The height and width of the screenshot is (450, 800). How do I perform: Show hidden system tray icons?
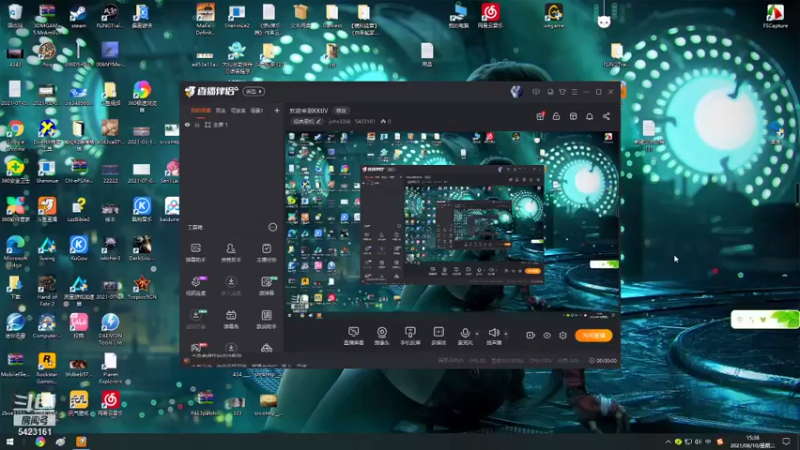click(x=668, y=442)
